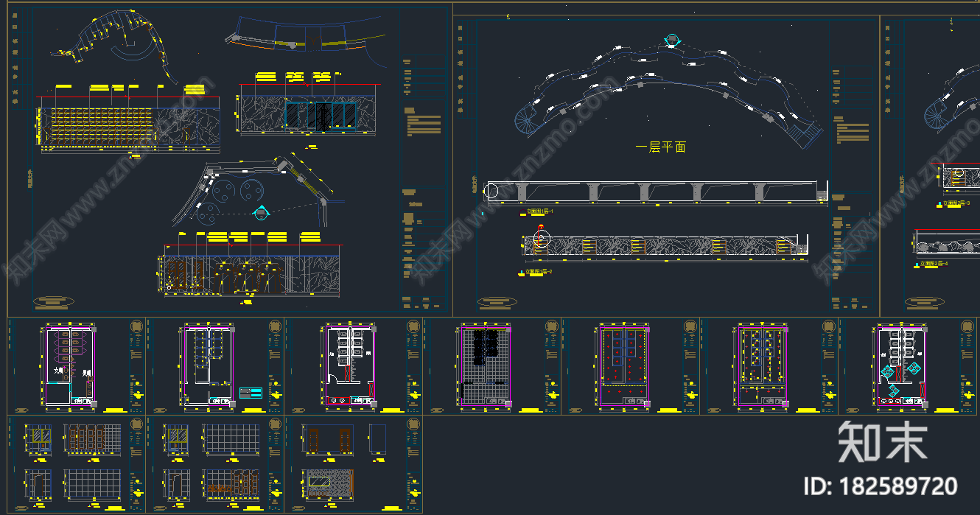
Task: Click the '立面图2层-4' elevation label
Action: coord(934,263)
